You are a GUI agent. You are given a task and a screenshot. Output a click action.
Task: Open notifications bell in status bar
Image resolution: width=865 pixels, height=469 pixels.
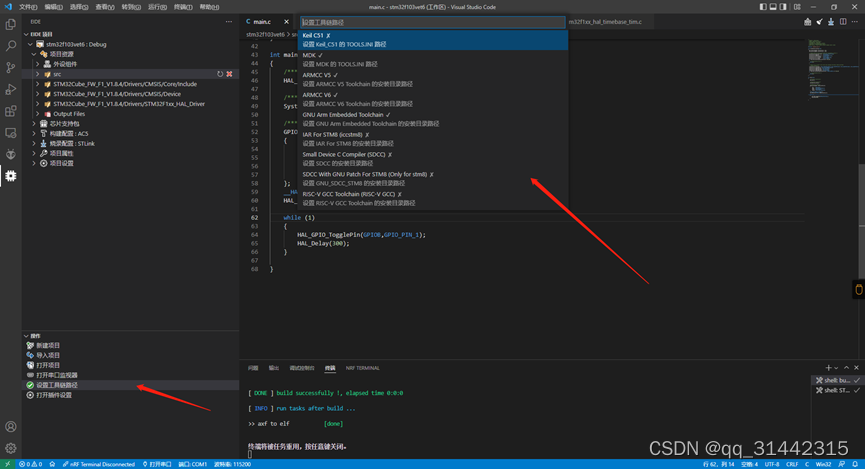pyautogui.click(x=855, y=464)
